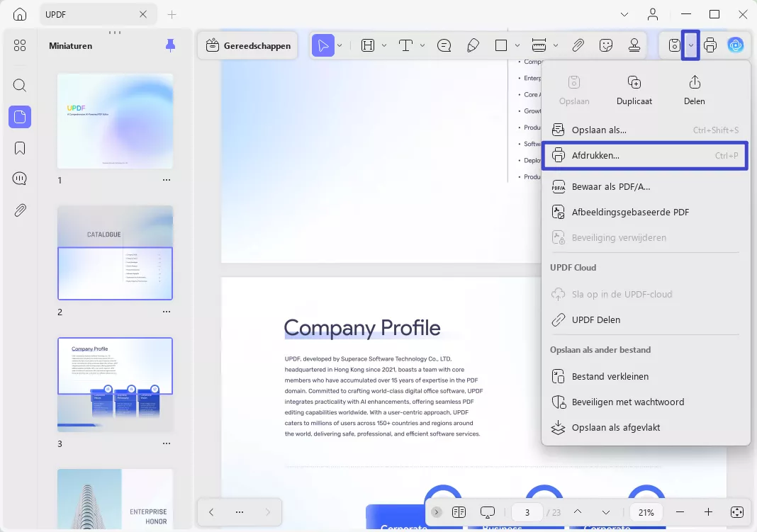Screen dimensions: 757x532
Task: Choose Opslaan als... from the menu
Action: tap(646, 130)
